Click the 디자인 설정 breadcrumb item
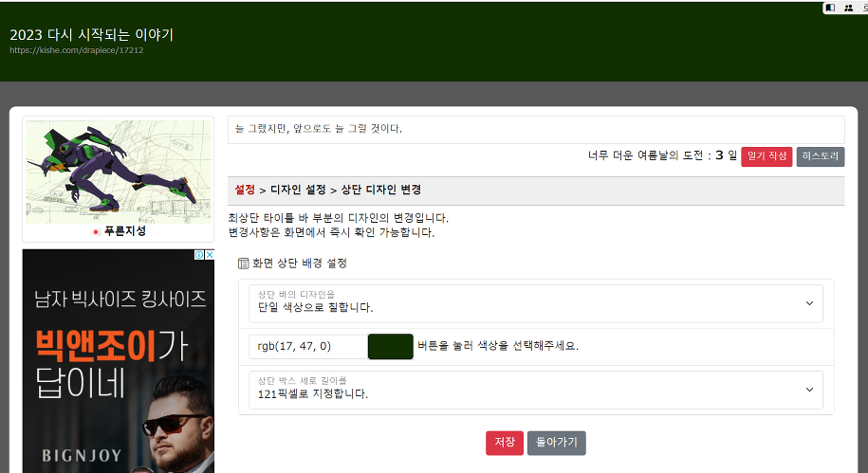The height and width of the screenshot is (473, 868). pyautogui.click(x=298, y=190)
